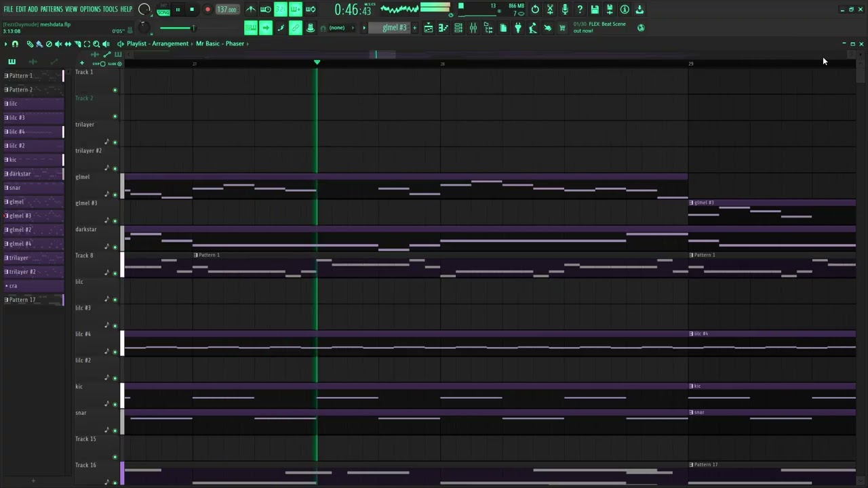This screenshot has width=868, height=488.
Task: Stop playback with the stop button
Action: pyautogui.click(x=192, y=9)
